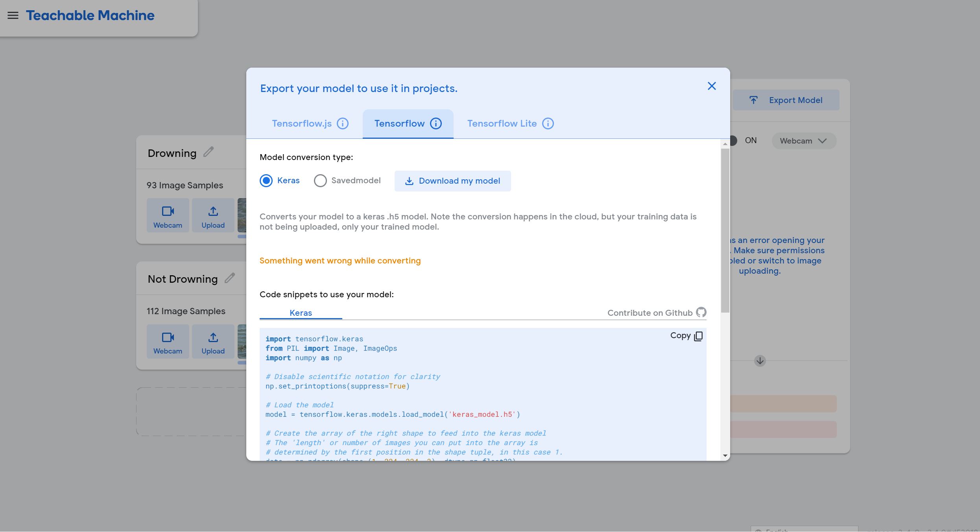The image size is (980, 532).
Task: Copy the Keras code snippet
Action: coord(686,336)
